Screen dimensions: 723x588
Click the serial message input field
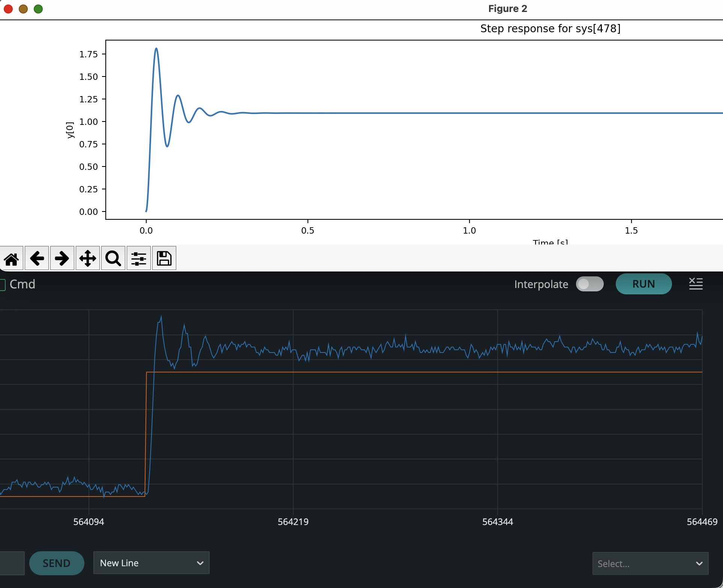(12, 563)
